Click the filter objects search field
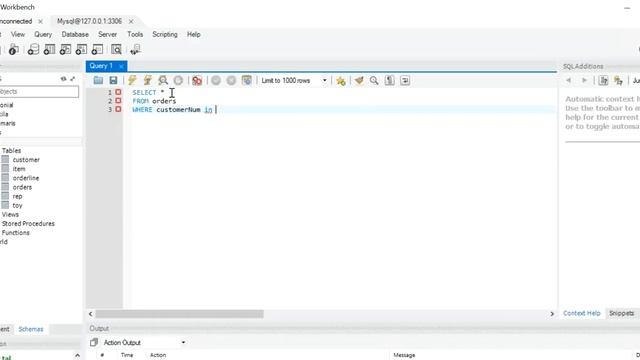Viewport: 640px width, 360px height. point(39,91)
